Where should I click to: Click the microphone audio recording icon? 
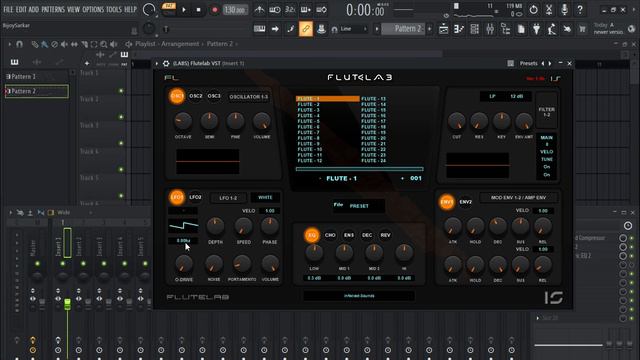[564, 9]
